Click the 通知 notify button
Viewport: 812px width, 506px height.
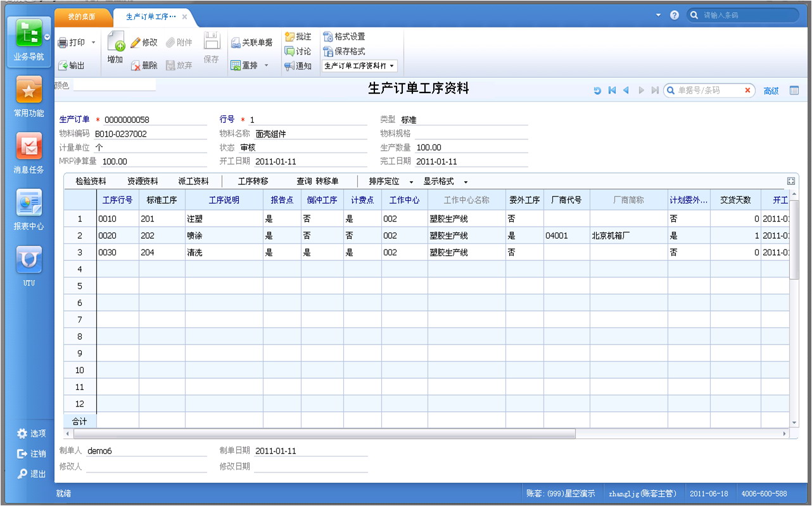point(298,66)
